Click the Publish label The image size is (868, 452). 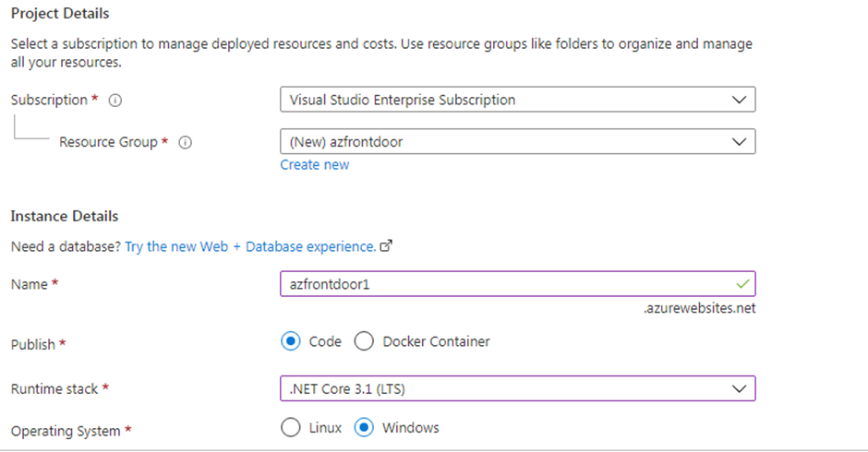point(33,345)
